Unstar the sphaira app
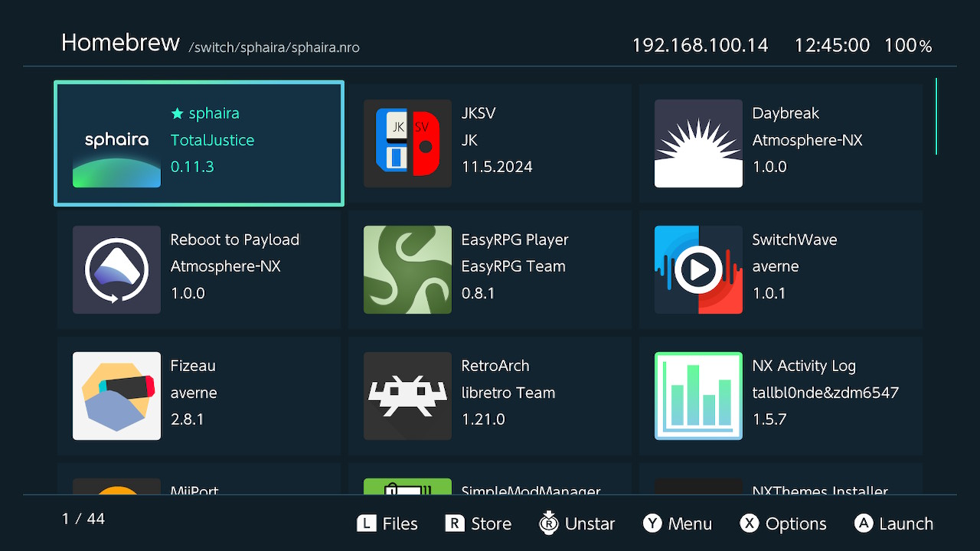The height and width of the screenshot is (551, 980). click(x=578, y=523)
